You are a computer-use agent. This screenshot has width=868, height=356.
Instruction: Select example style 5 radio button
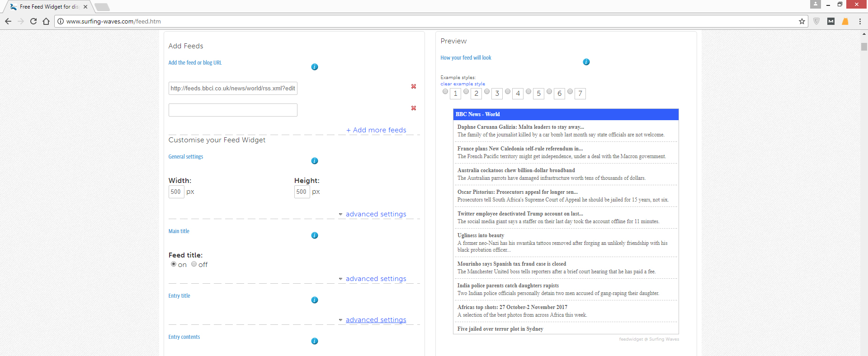pyautogui.click(x=528, y=91)
